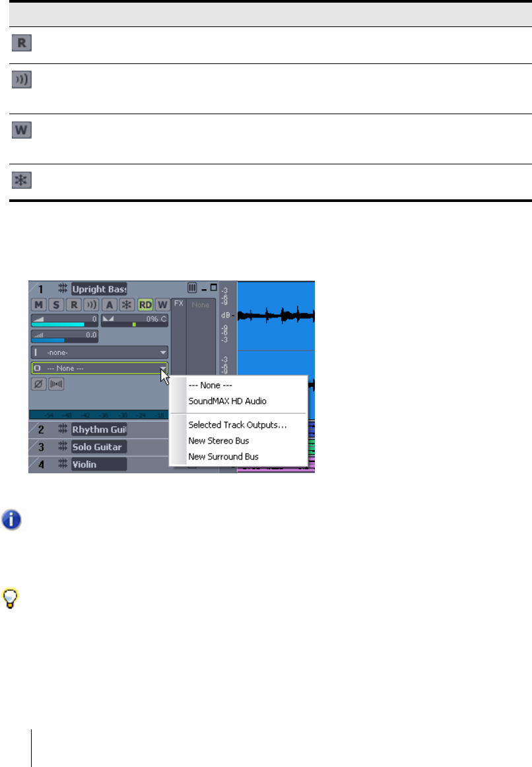The image size is (532, 767).
Task: Select SoundMAX HD Audio from output menu
Action: tap(227, 401)
